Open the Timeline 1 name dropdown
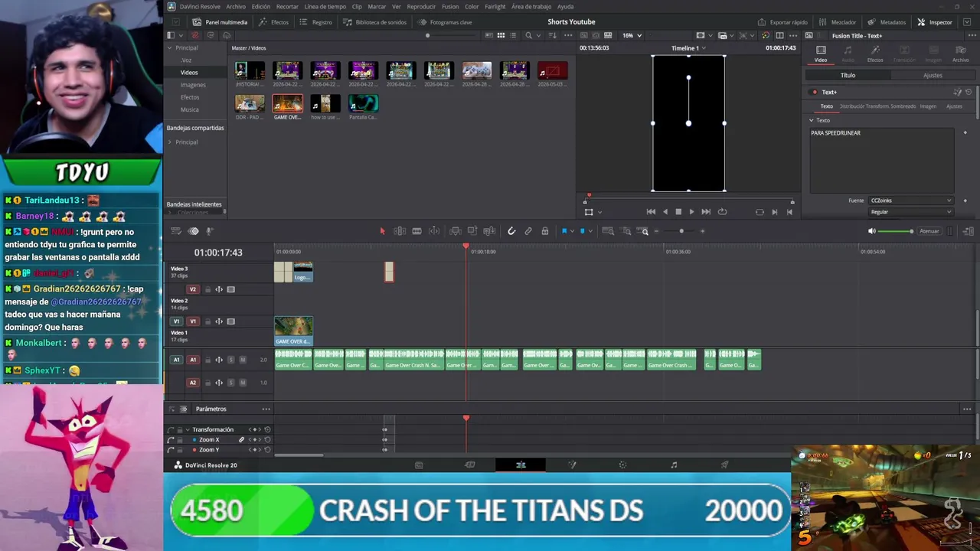Image resolution: width=980 pixels, height=551 pixels. (x=688, y=48)
